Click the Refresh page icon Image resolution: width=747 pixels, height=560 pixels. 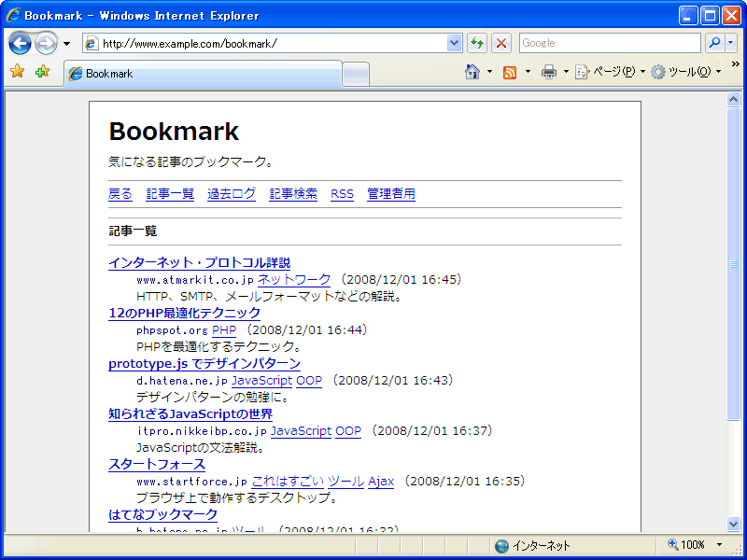click(477, 43)
